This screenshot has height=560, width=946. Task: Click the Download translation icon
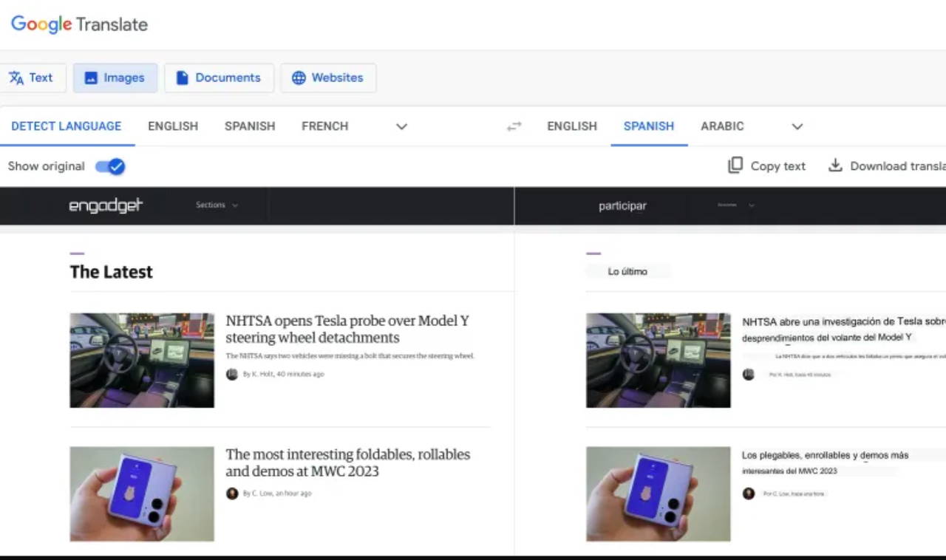point(835,165)
